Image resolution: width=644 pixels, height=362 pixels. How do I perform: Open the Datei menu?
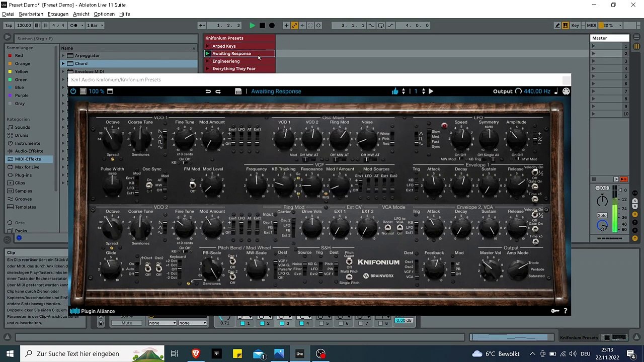pos(8,14)
